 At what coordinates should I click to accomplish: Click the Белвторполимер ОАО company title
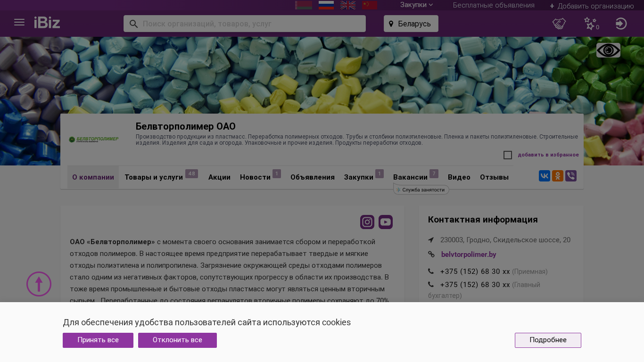(186, 126)
